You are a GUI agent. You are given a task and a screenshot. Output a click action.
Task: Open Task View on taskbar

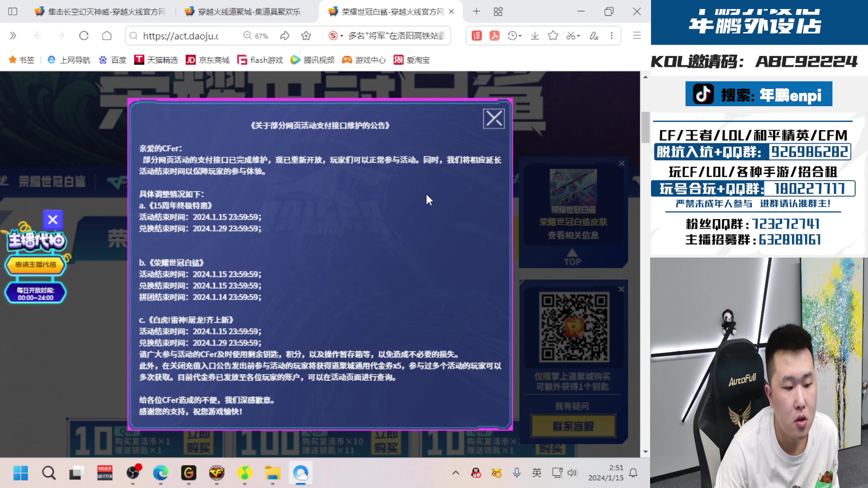coord(76,473)
